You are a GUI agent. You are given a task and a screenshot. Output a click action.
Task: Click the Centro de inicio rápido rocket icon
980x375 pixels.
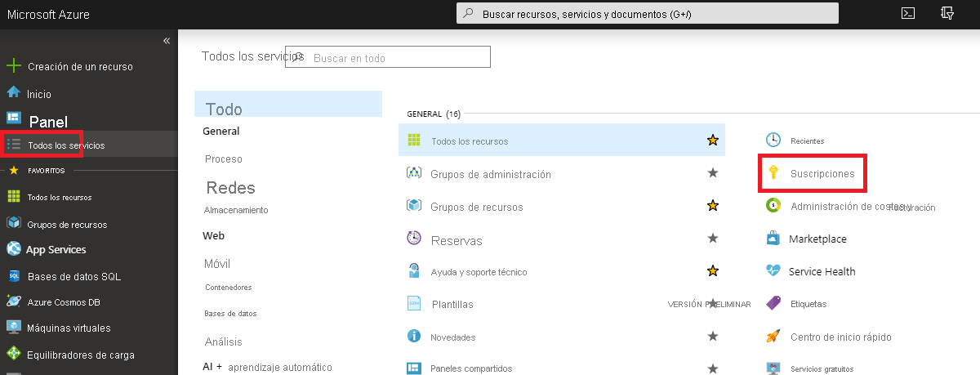coord(773,336)
